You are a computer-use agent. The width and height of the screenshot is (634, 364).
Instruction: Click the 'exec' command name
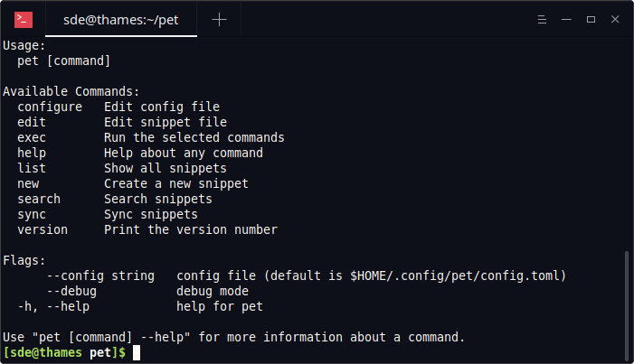pyautogui.click(x=32, y=138)
